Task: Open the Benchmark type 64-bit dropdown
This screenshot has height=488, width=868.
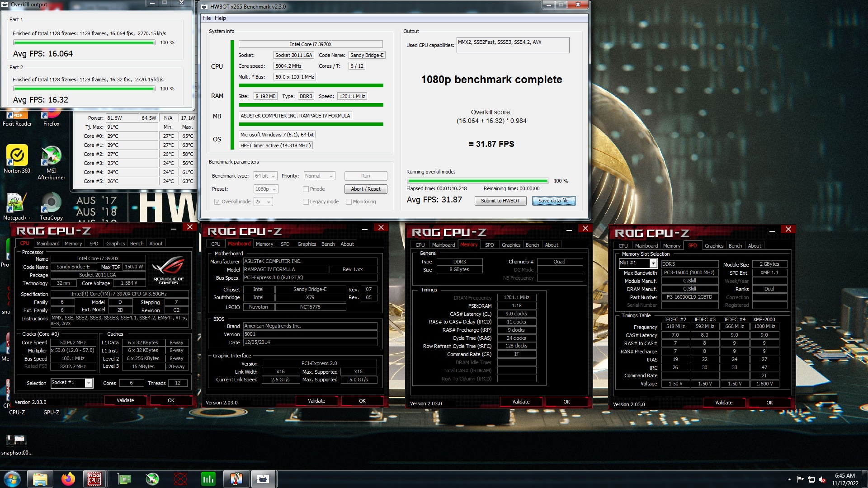Action: tap(265, 176)
